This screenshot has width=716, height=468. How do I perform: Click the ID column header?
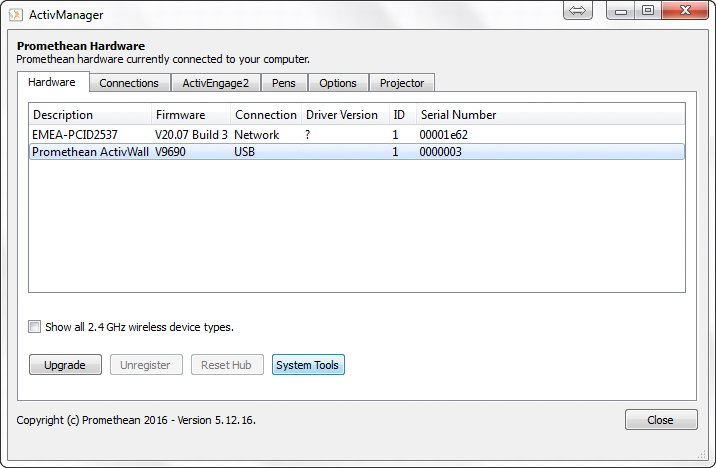pyautogui.click(x=402, y=115)
